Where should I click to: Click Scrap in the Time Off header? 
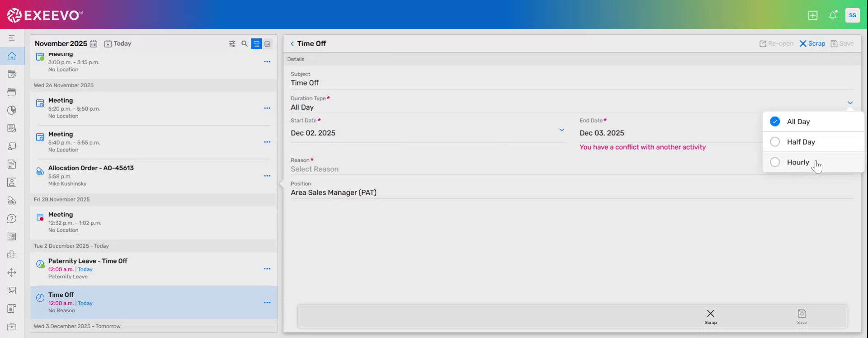pos(812,44)
